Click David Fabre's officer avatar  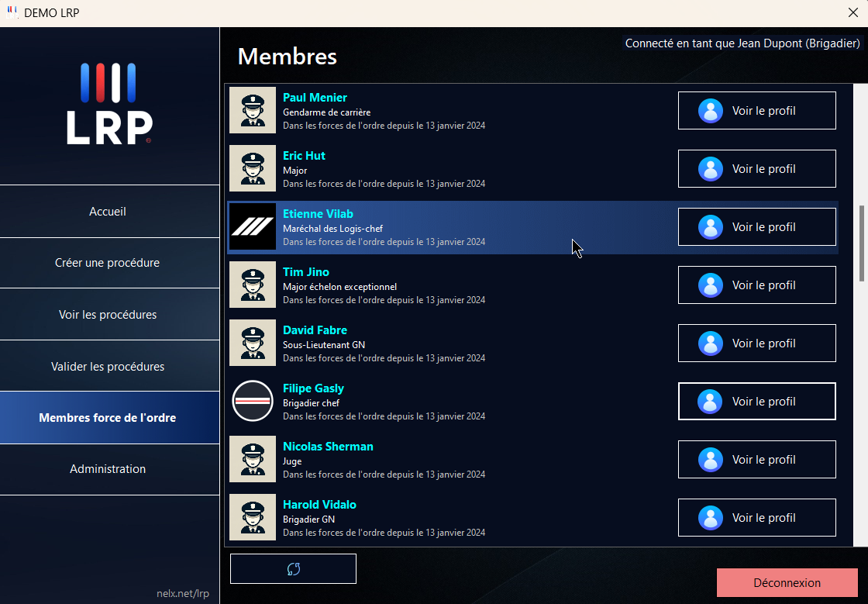tap(253, 343)
